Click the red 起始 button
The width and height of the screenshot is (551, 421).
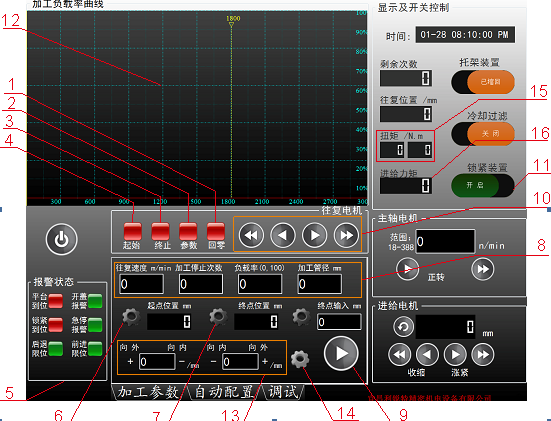coord(132,232)
